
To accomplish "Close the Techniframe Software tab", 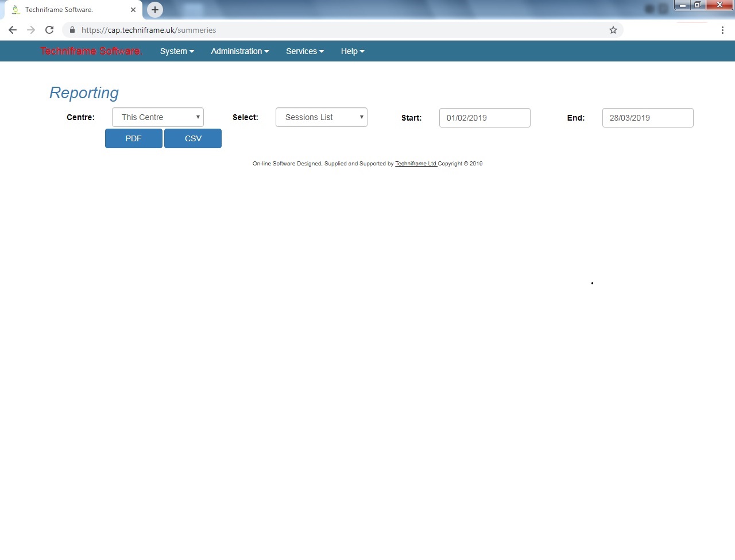I will 133,10.
